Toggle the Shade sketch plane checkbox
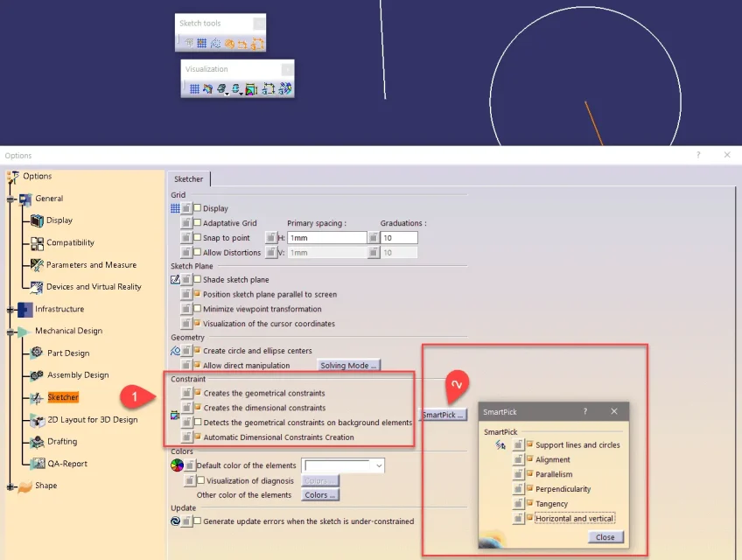Image resolution: width=742 pixels, height=560 pixels. (x=197, y=280)
